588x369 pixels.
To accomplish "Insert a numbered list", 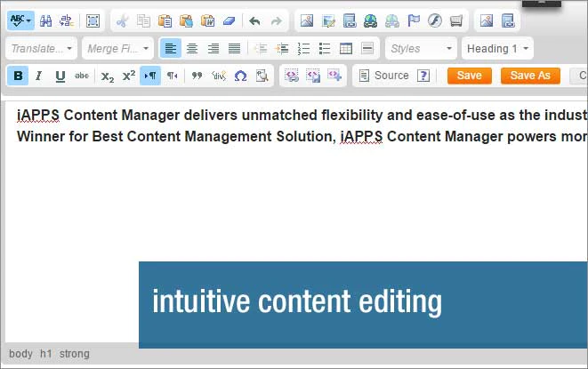I will coord(303,48).
